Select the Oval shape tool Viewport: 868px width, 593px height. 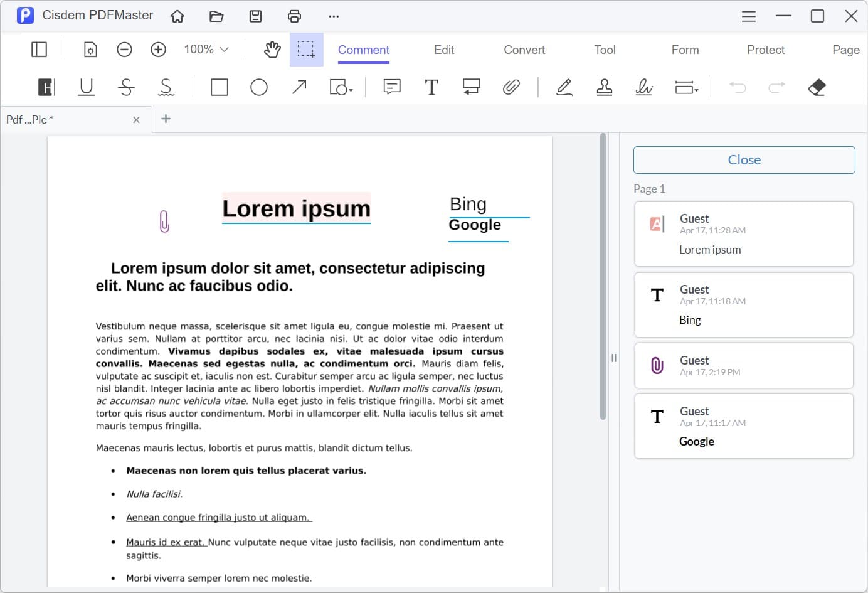[259, 87]
